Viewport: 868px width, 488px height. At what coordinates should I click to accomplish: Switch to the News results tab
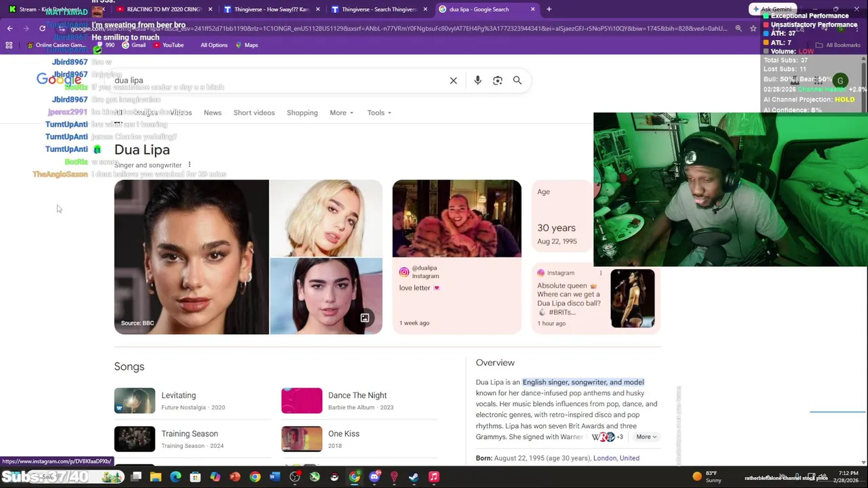212,113
